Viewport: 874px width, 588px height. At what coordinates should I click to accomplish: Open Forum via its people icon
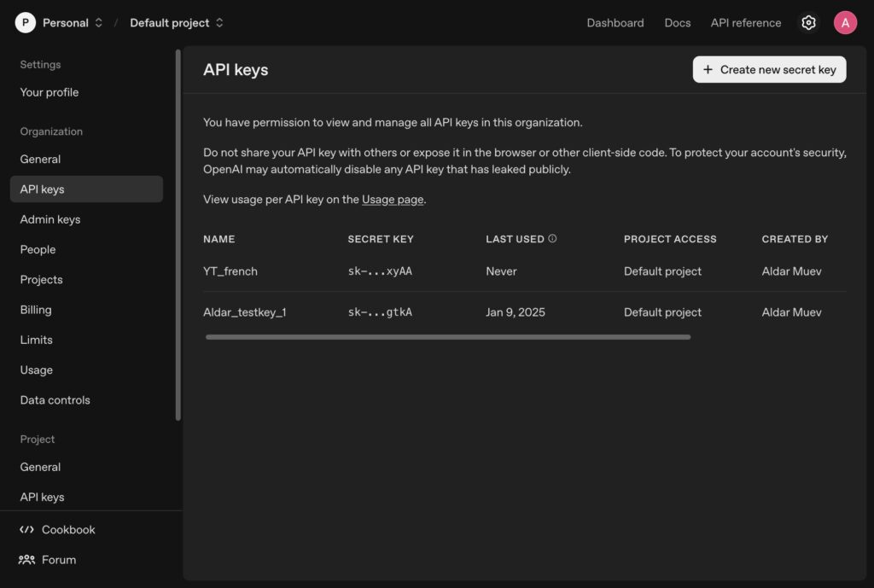coord(26,560)
